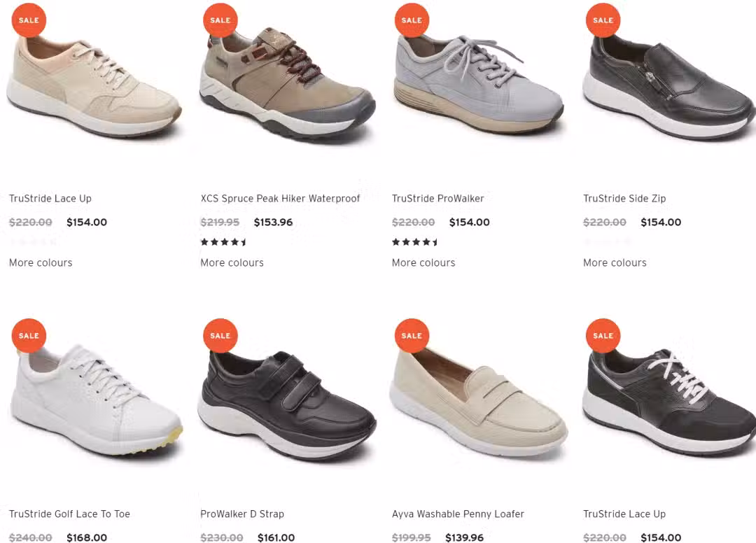Show more colours for beige TruStride Lace Up

41,262
